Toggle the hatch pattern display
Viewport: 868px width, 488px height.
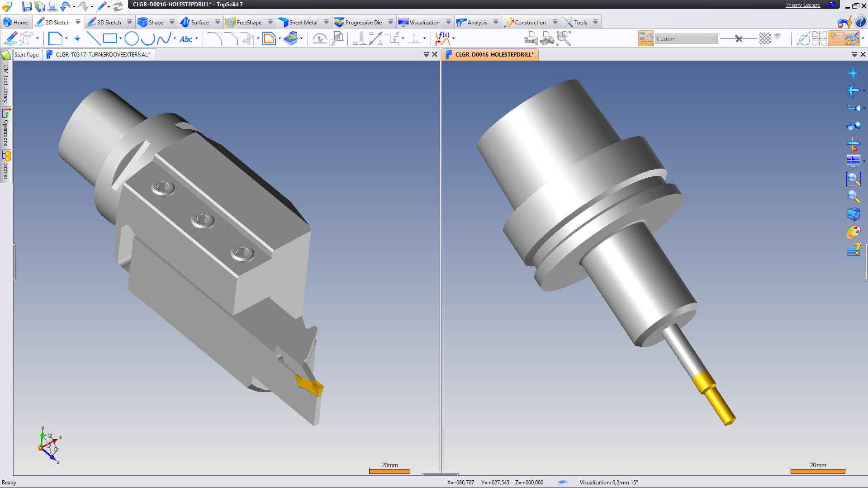tap(765, 39)
